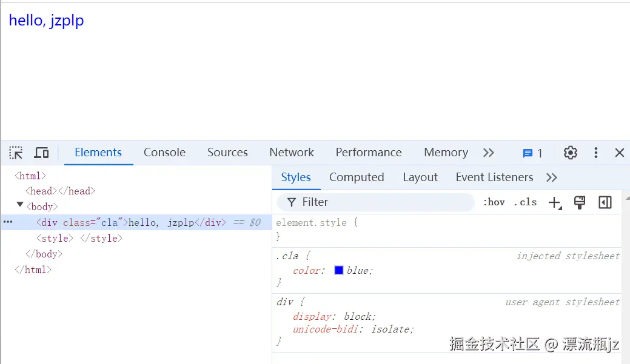Screen dimensions: 630x364
Task: Show more sidebar tabs via chevron
Action: [552, 177]
